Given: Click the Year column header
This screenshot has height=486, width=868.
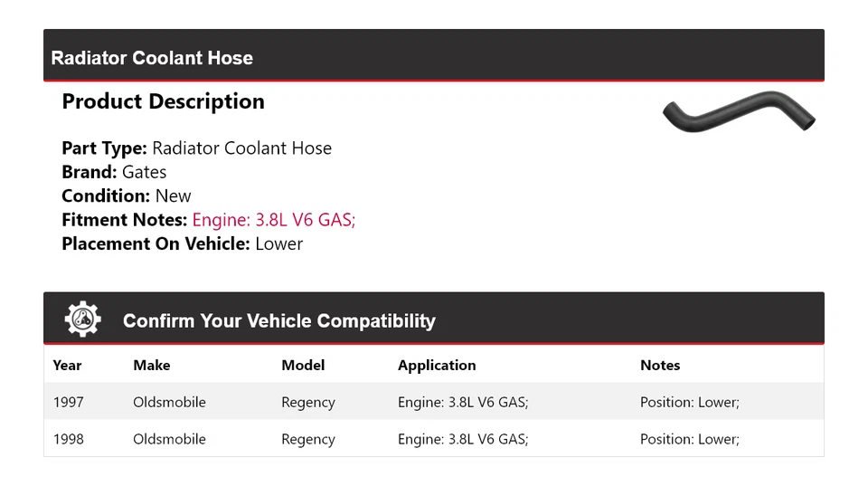Looking at the screenshot, I should tap(67, 366).
